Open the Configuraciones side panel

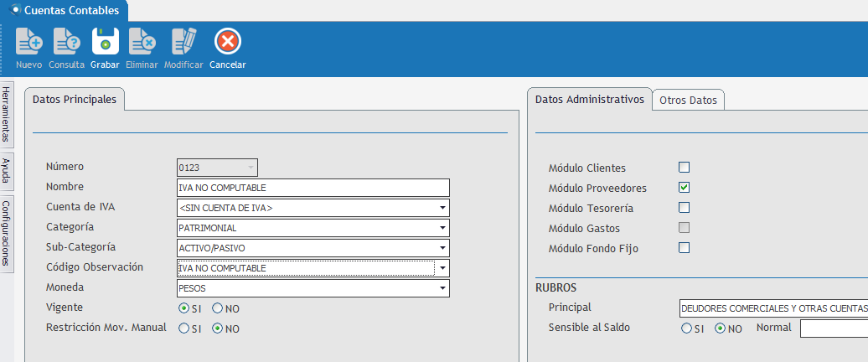[x=8, y=233]
